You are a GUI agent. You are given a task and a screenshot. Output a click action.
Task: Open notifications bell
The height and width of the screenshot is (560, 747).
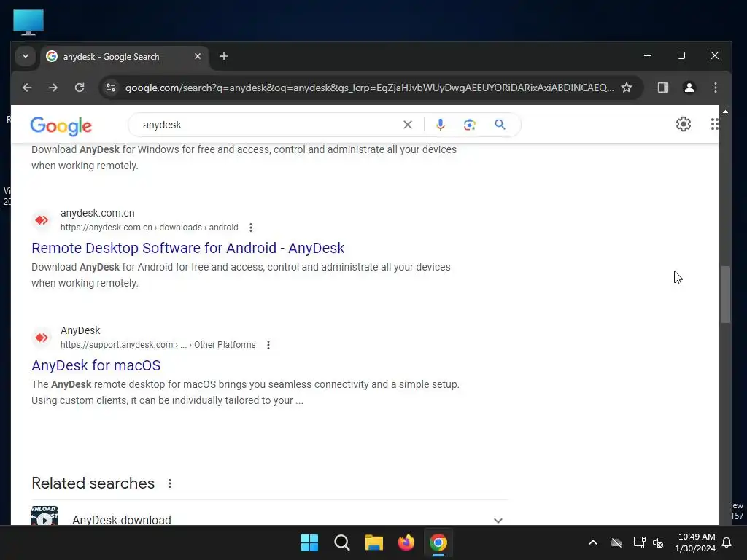tap(727, 542)
